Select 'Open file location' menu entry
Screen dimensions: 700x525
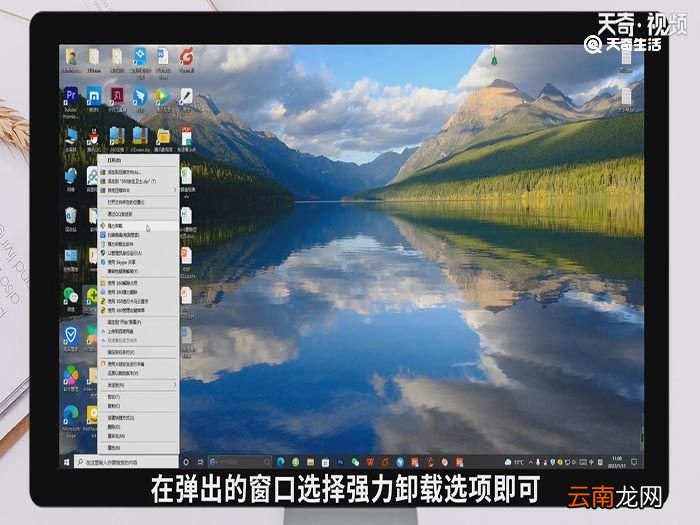pos(138,202)
